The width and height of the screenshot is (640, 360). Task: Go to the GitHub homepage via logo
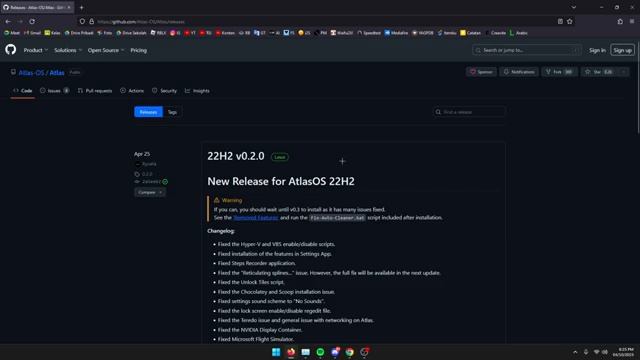(11, 50)
